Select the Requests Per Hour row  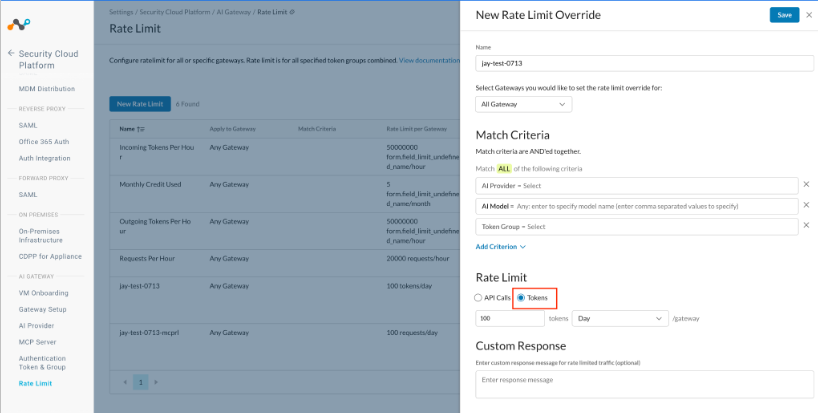click(285, 263)
